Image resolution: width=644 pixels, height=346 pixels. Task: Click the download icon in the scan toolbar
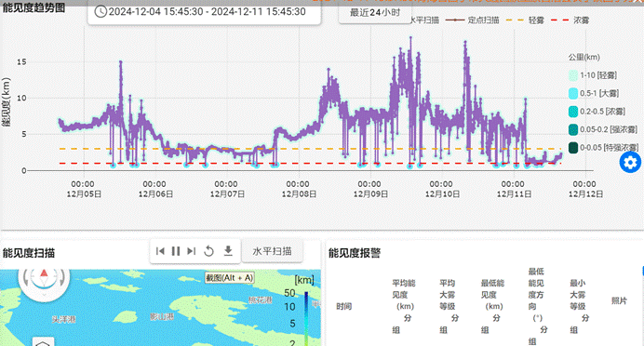click(228, 251)
